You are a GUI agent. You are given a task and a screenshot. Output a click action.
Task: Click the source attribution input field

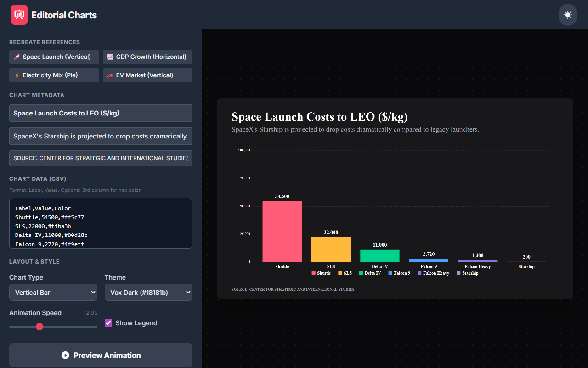tap(101, 158)
